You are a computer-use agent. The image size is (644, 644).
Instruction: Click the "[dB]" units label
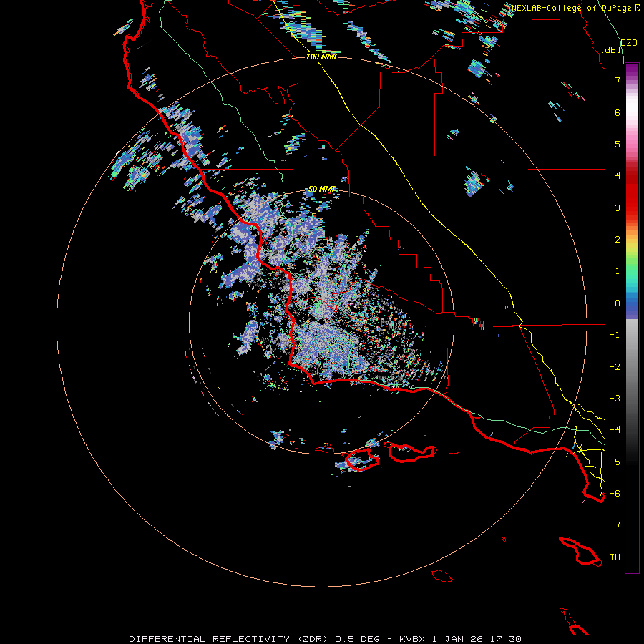(x=611, y=49)
